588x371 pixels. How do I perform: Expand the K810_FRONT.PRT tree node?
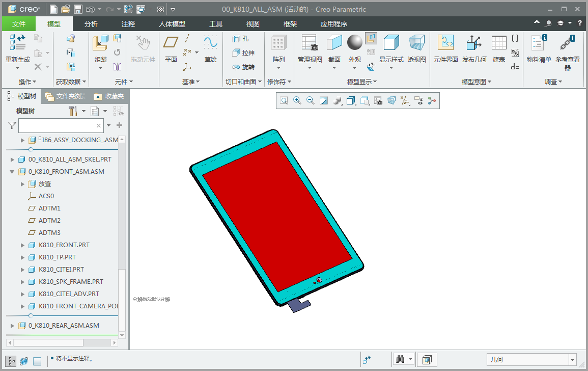coord(22,245)
